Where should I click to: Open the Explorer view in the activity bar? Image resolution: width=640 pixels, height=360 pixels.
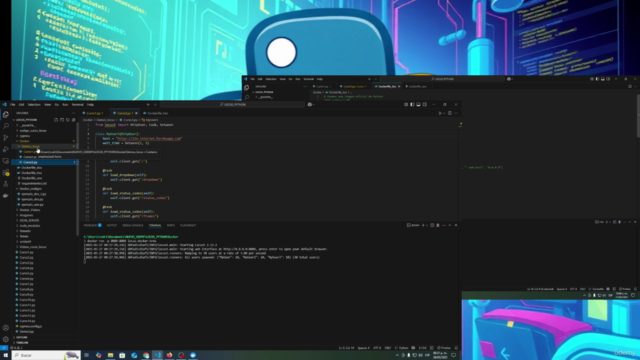(5, 115)
